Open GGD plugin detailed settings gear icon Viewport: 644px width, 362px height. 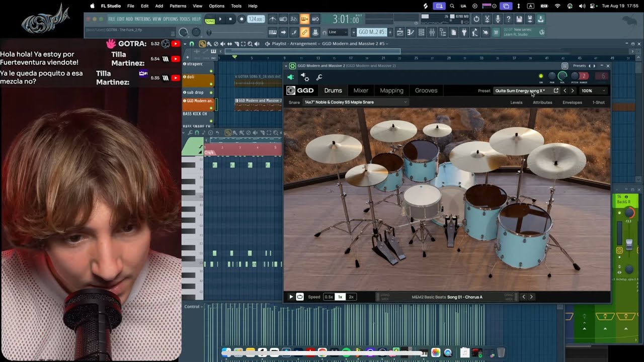pos(305,77)
